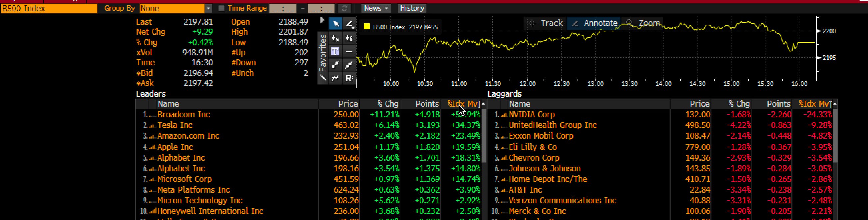
Task: Select the diagonal line tool below Favorites
Action: 322,78
